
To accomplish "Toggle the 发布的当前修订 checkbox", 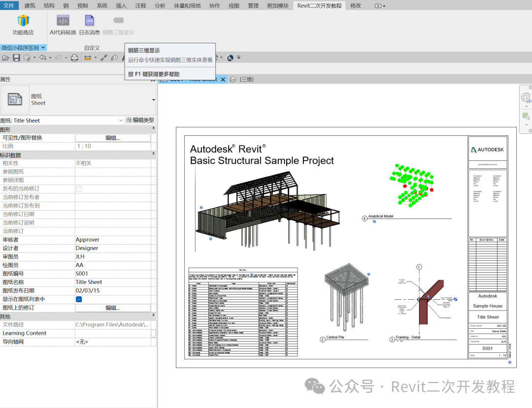I will coord(79,189).
